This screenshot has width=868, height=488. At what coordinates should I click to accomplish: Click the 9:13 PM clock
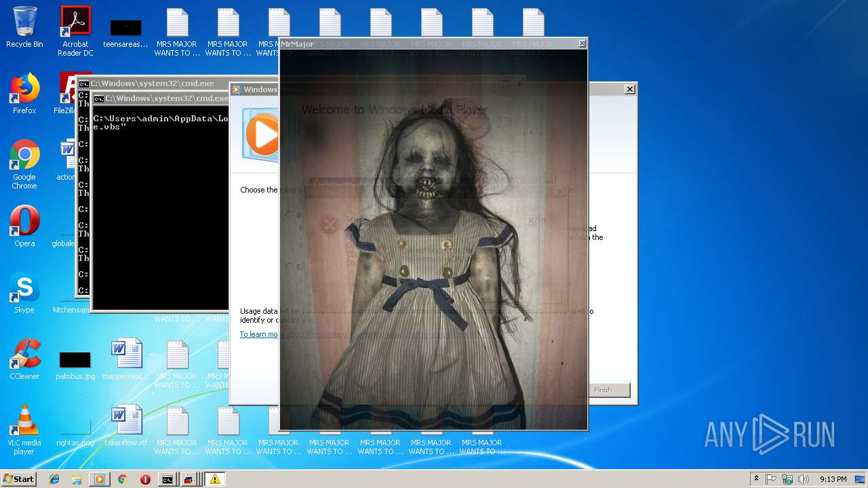click(833, 479)
